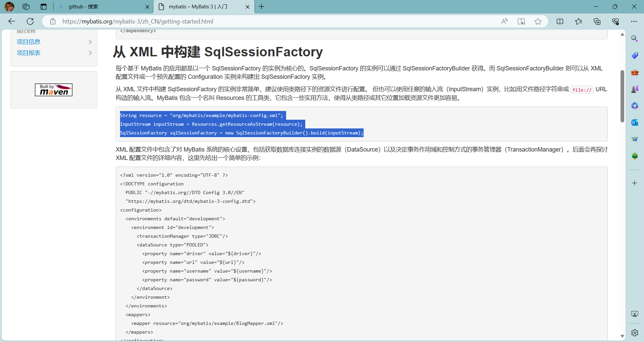Click the line <transactionManager type="JDBC"/>
The image size is (644, 342).
click(182, 236)
